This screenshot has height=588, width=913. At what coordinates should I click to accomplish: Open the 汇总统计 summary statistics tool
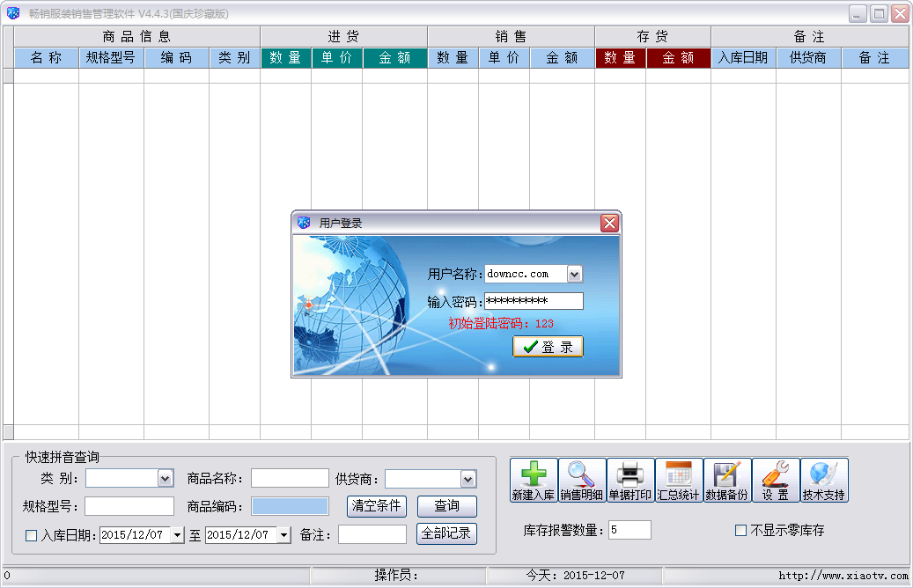(680, 480)
